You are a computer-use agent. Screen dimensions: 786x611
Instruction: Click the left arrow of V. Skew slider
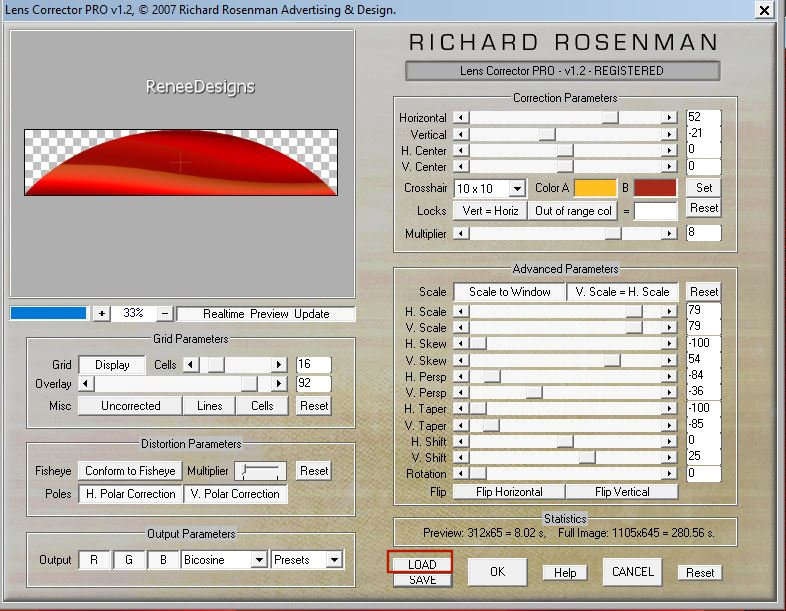tap(461, 360)
